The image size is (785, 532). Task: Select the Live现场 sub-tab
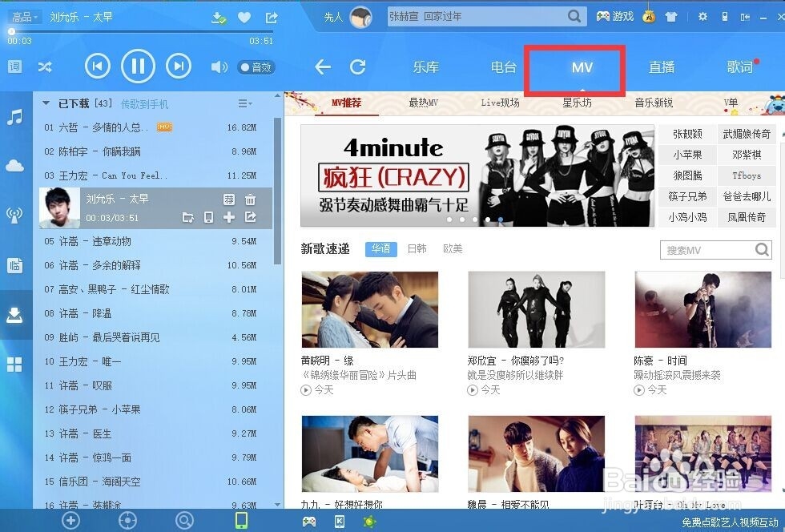tap(500, 103)
